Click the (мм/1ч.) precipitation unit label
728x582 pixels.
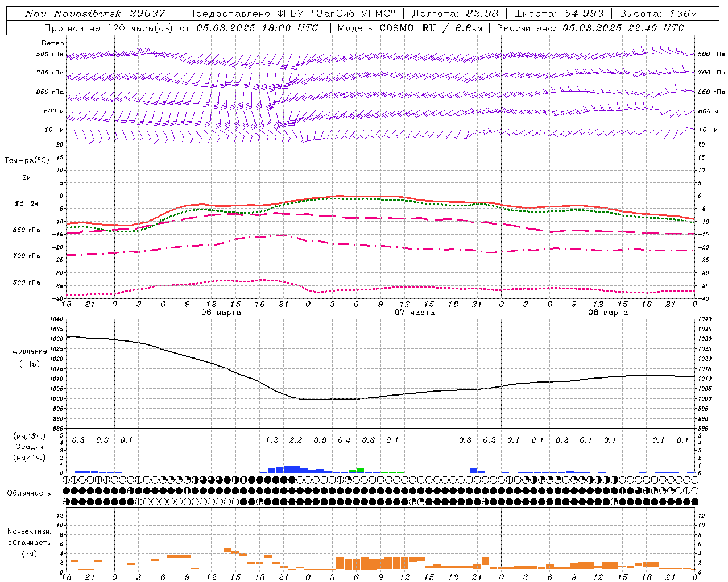tap(30, 458)
